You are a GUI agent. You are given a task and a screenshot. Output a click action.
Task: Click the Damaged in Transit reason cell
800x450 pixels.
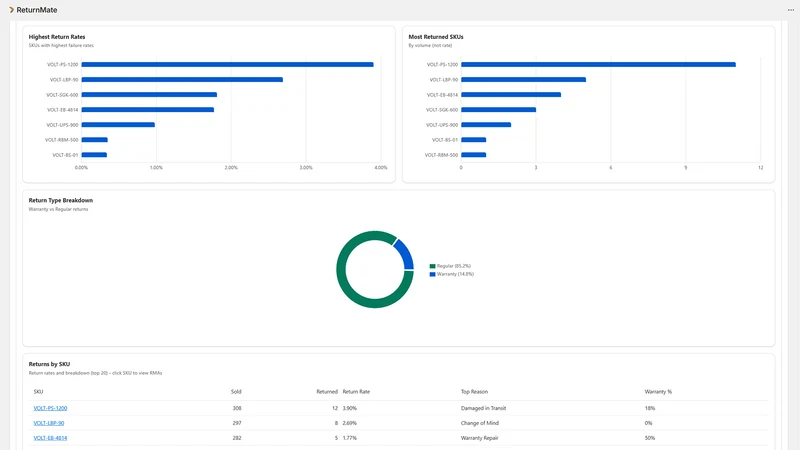[483, 408]
